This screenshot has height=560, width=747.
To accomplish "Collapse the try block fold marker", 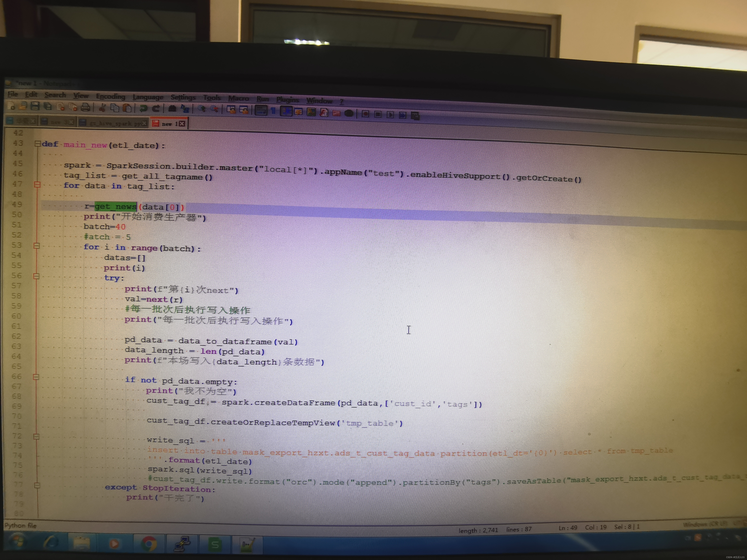I will (36, 276).
